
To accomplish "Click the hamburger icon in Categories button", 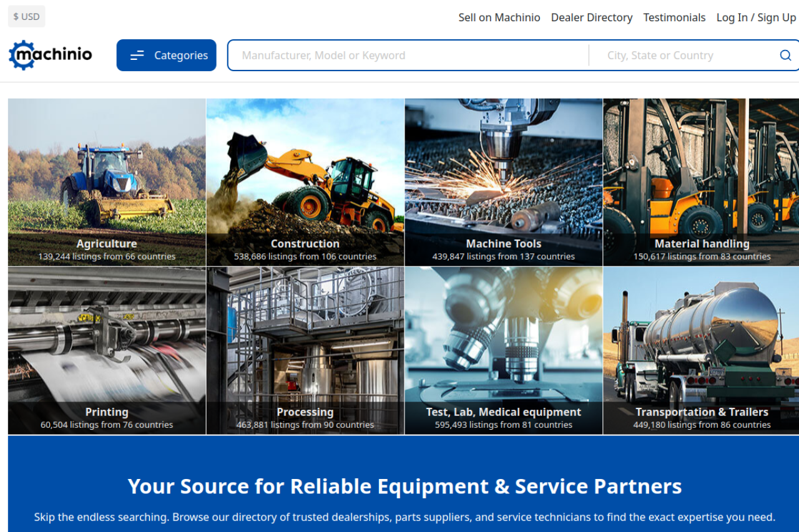I will tap(137, 56).
